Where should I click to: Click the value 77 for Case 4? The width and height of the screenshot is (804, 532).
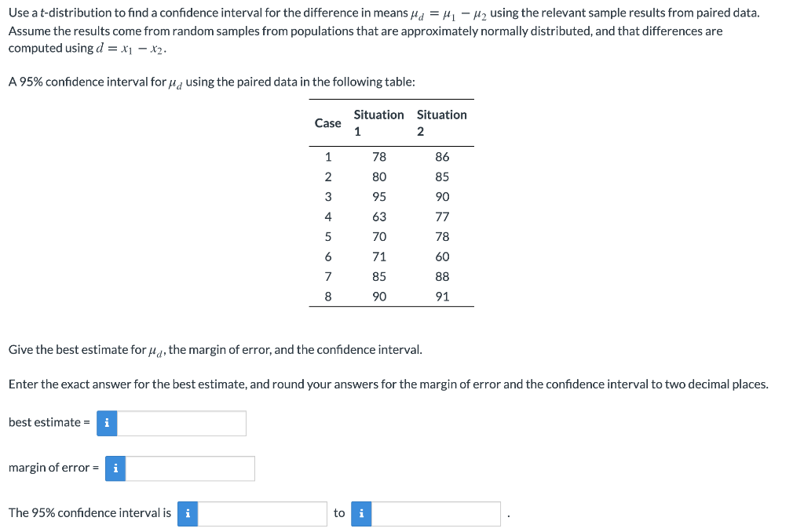(x=442, y=217)
